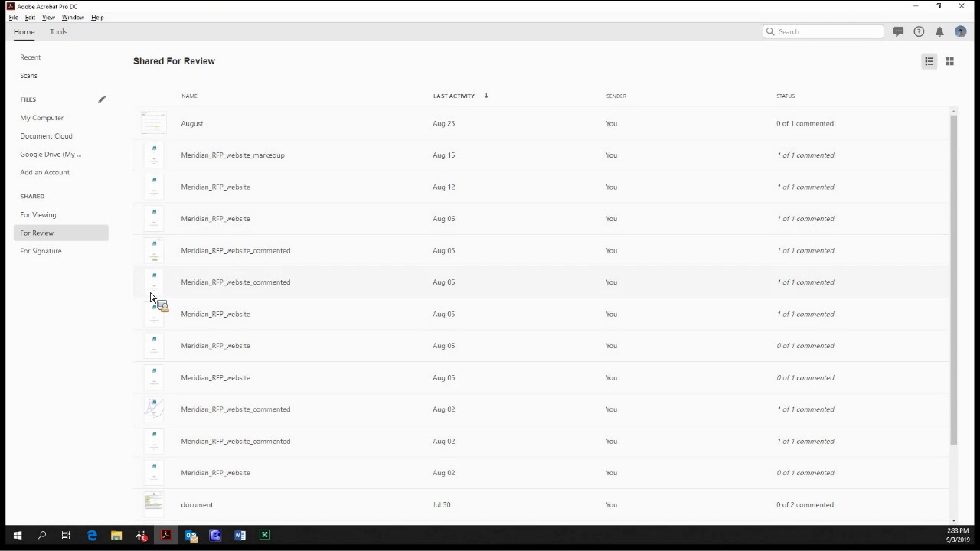
Task: Click Add an Account
Action: click(44, 172)
